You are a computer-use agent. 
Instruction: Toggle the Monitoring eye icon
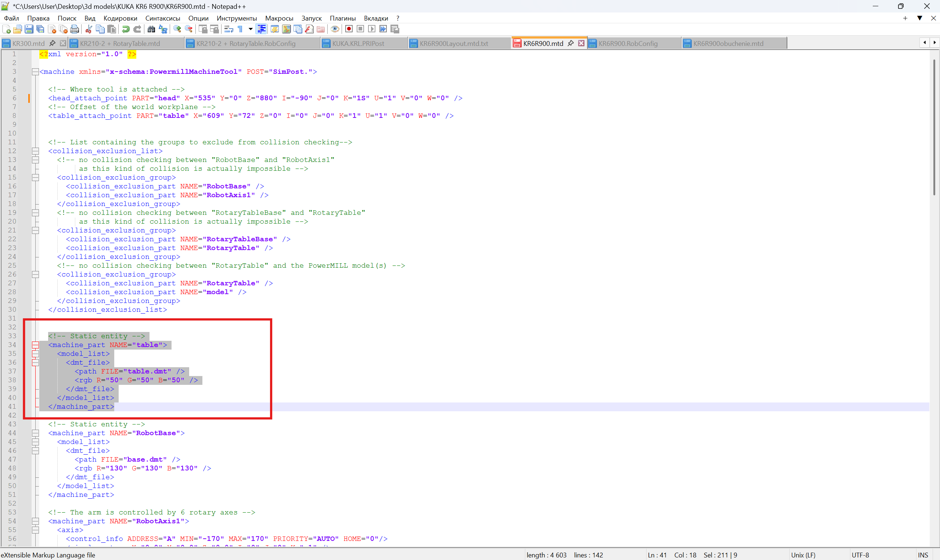(x=335, y=29)
